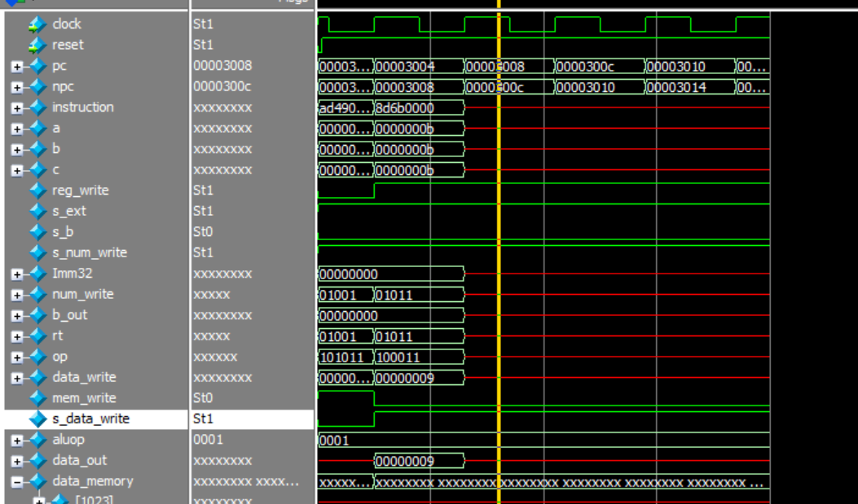Click the s_ext signal diamond icon
The image size is (858, 504).
click(x=37, y=212)
